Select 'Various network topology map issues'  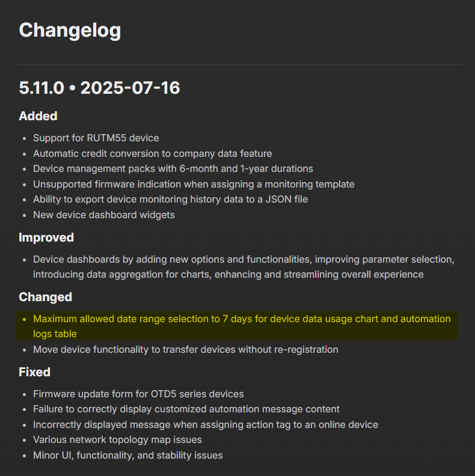tap(117, 440)
